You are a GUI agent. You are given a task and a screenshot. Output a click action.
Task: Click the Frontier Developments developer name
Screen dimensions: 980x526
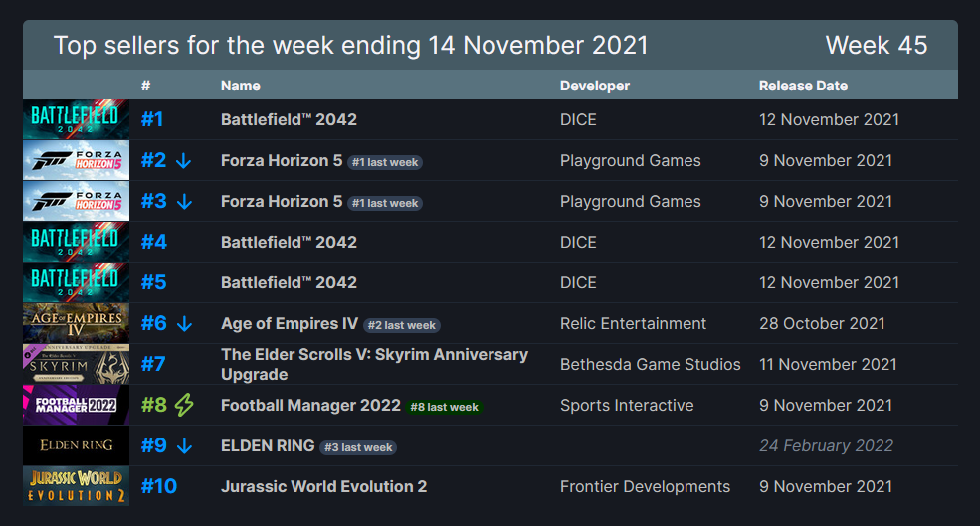[x=645, y=486]
